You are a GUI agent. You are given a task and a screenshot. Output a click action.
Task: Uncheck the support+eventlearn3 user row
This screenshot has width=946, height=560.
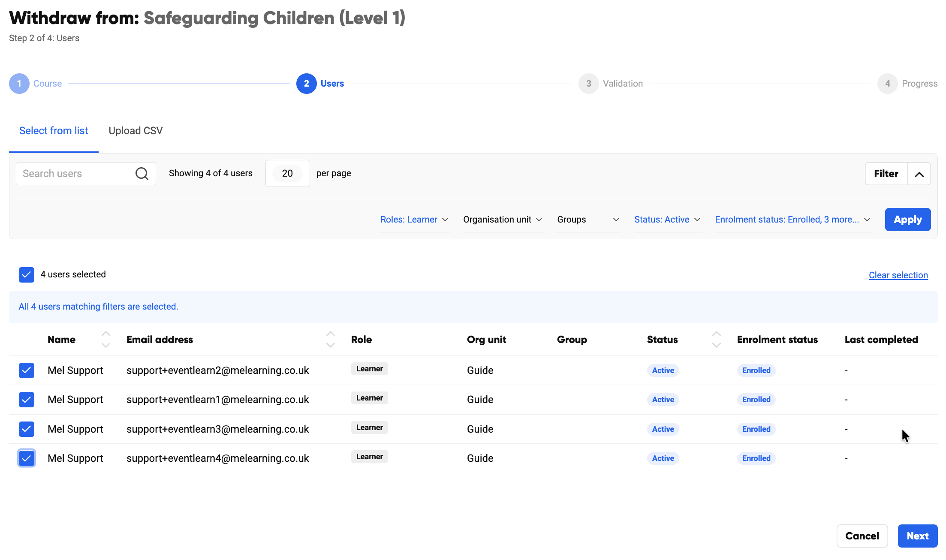tap(27, 429)
